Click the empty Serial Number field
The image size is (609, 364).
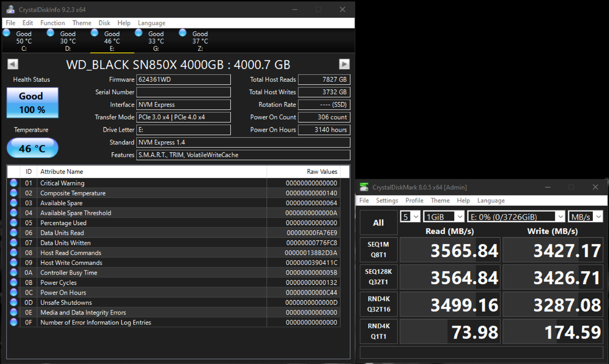pos(184,92)
